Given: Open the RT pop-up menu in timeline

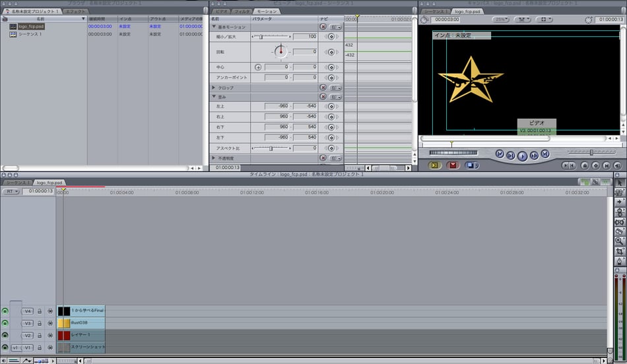Looking at the screenshot, I should point(11,191).
